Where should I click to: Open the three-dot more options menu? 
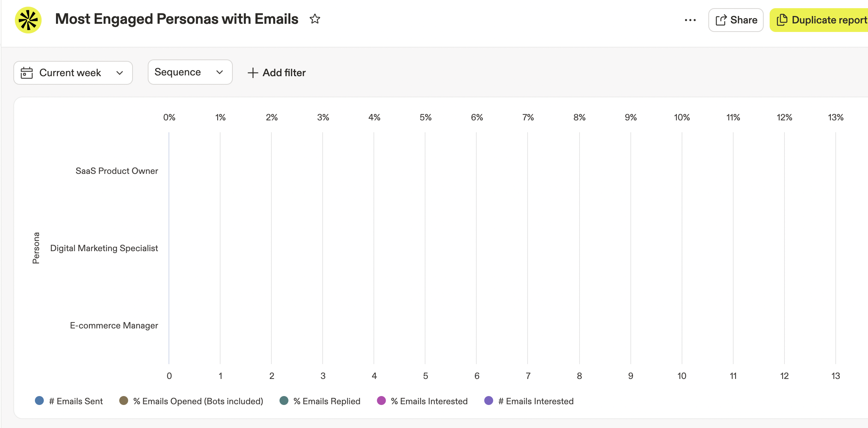(690, 20)
